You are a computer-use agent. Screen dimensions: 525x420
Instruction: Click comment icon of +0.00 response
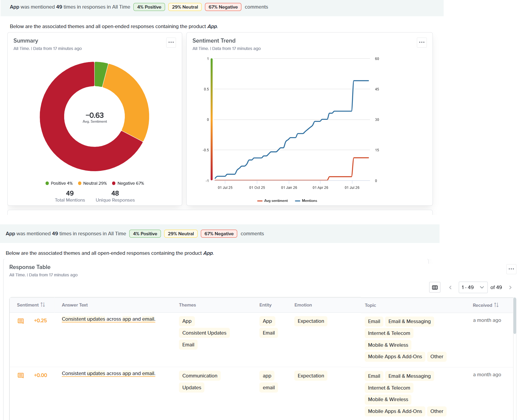(21, 375)
